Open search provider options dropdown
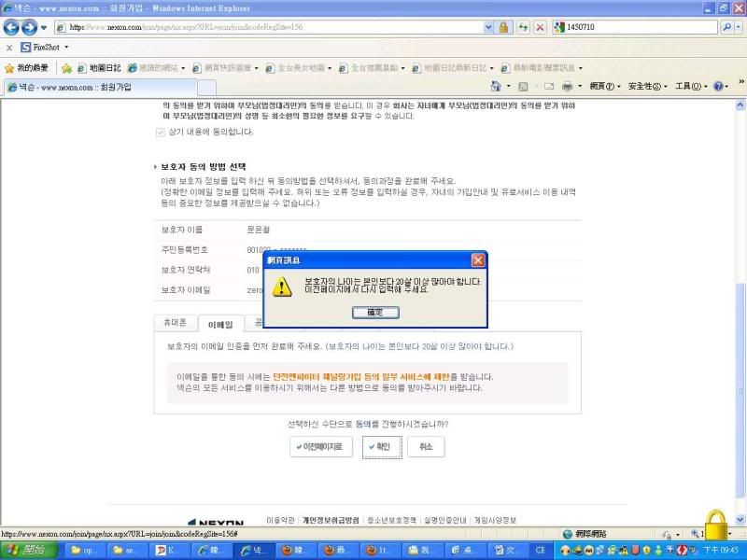Viewport: 747px width, 560px height. pos(739,27)
